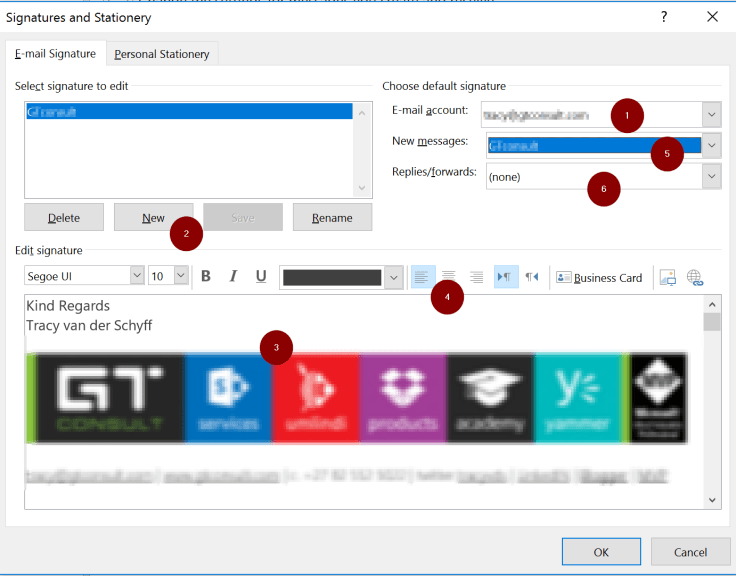Align signature text to the left

pos(422,277)
